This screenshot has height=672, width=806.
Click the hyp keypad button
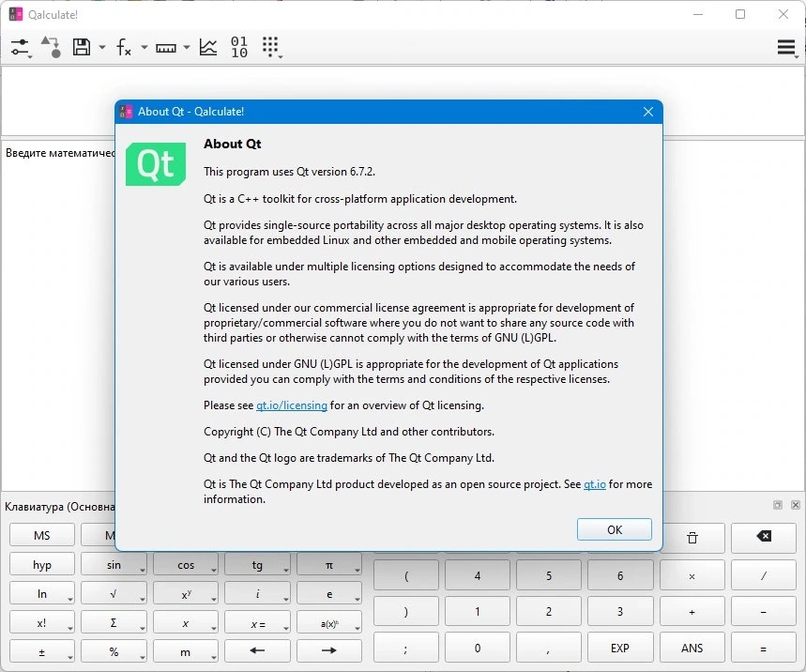(42, 565)
